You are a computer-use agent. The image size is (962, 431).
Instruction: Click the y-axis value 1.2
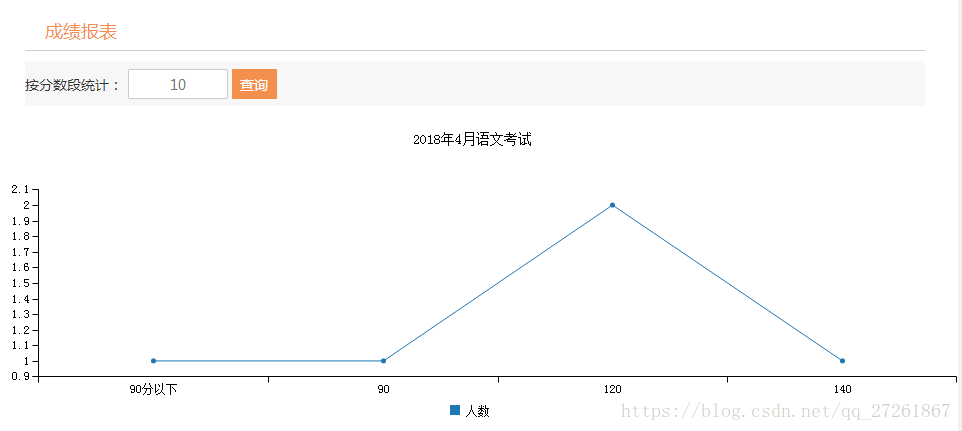click(21, 330)
